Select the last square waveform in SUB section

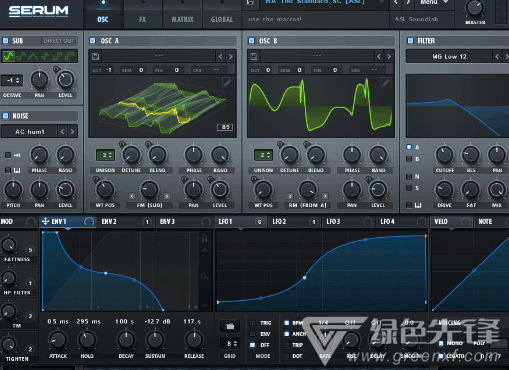tap(70, 56)
